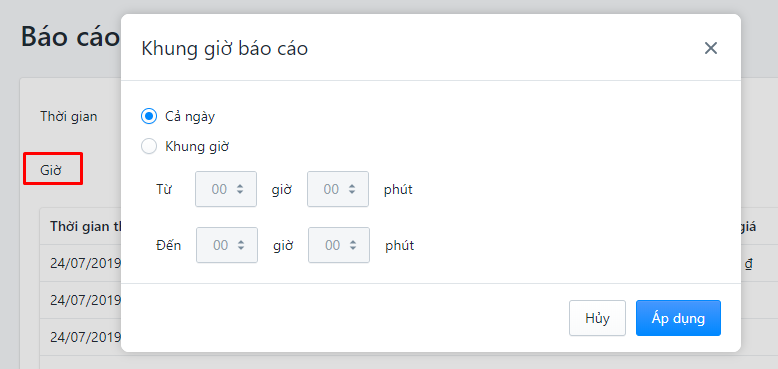Click the Thời gian filter label
This screenshot has width=778, height=369.
68,117
